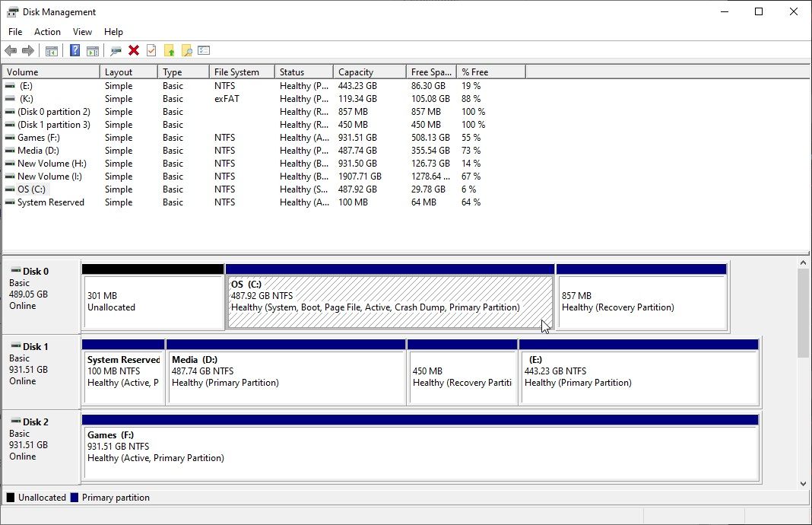The height and width of the screenshot is (525, 812).
Task: Click the Back navigation arrow
Action: pyautogui.click(x=11, y=50)
